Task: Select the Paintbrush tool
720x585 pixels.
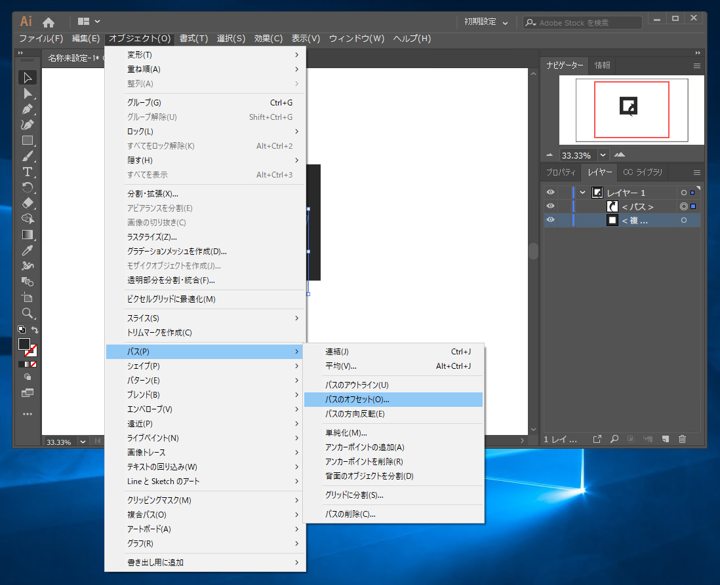Action: [27, 156]
